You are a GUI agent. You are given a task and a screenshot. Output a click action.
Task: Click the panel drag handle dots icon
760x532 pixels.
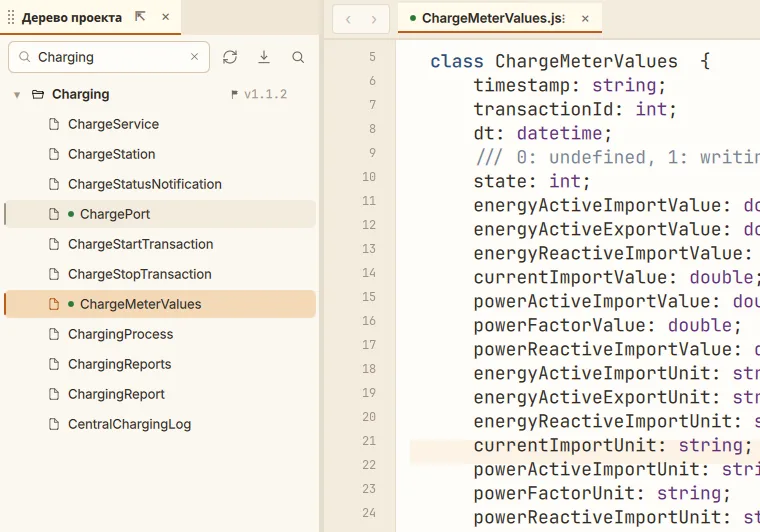click(11, 18)
